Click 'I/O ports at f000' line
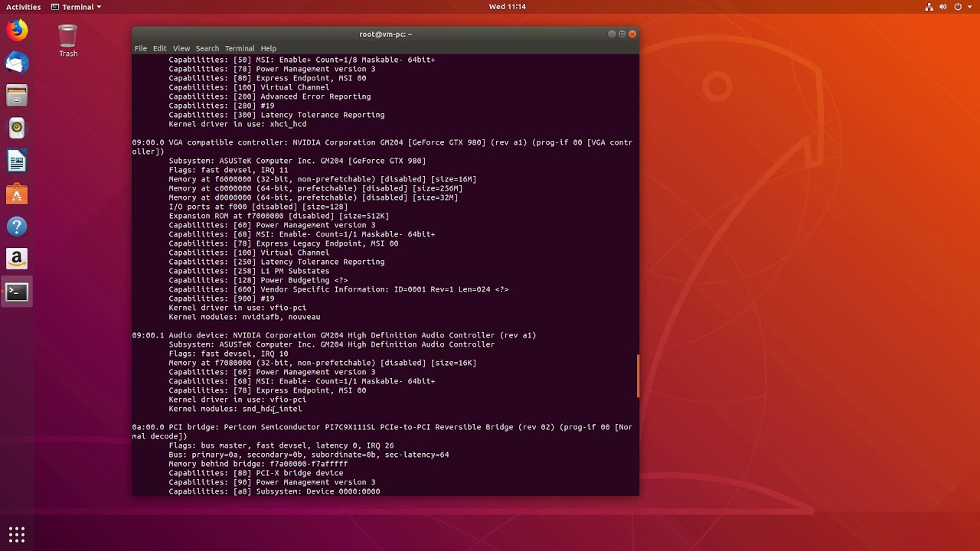Image resolution: width=980 pixels, height=551 pixels. pyautogui.click(x=258, y=207)
